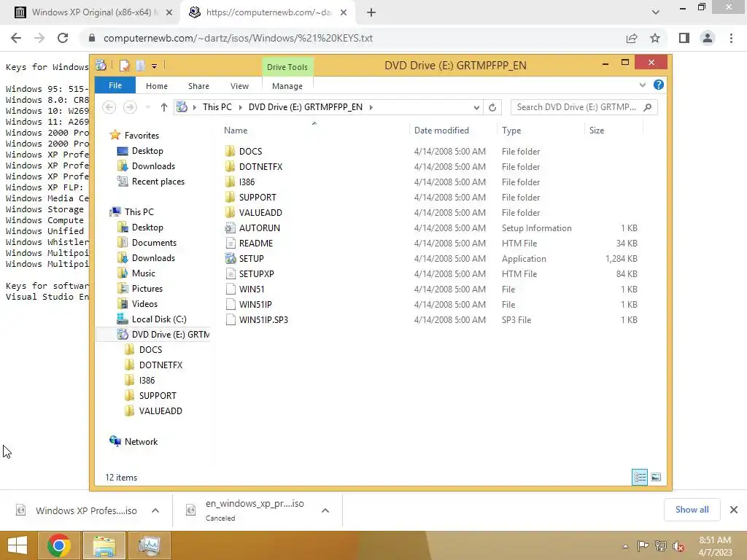Screen dimensions: 747x560
Task: Open options for Windows XP Profes....iso download
Action: (155, 510)
